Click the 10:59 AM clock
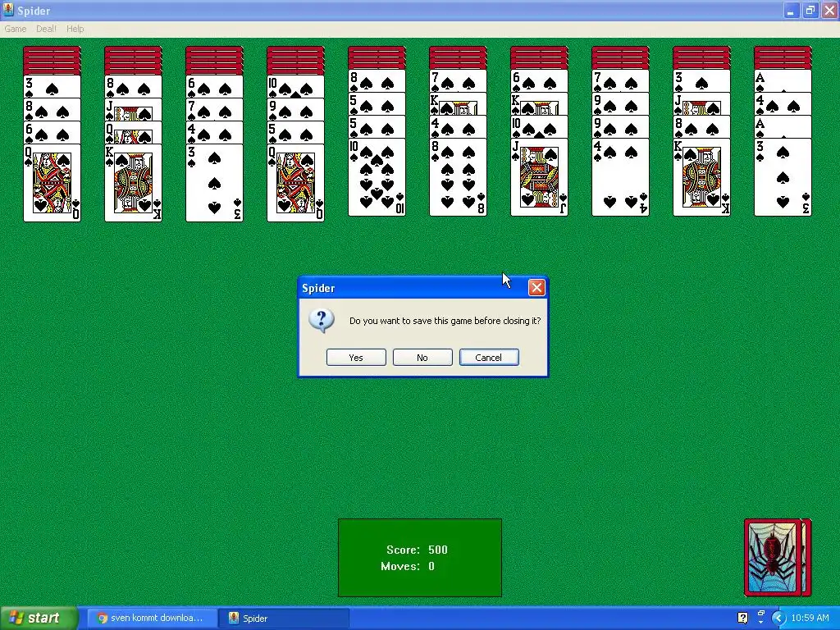840x630 pixels. (x=810, y=619)
